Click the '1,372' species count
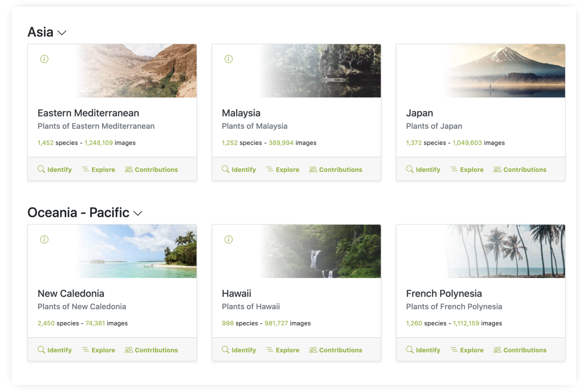Screen dimensions: 588x392 click(414, 143)
